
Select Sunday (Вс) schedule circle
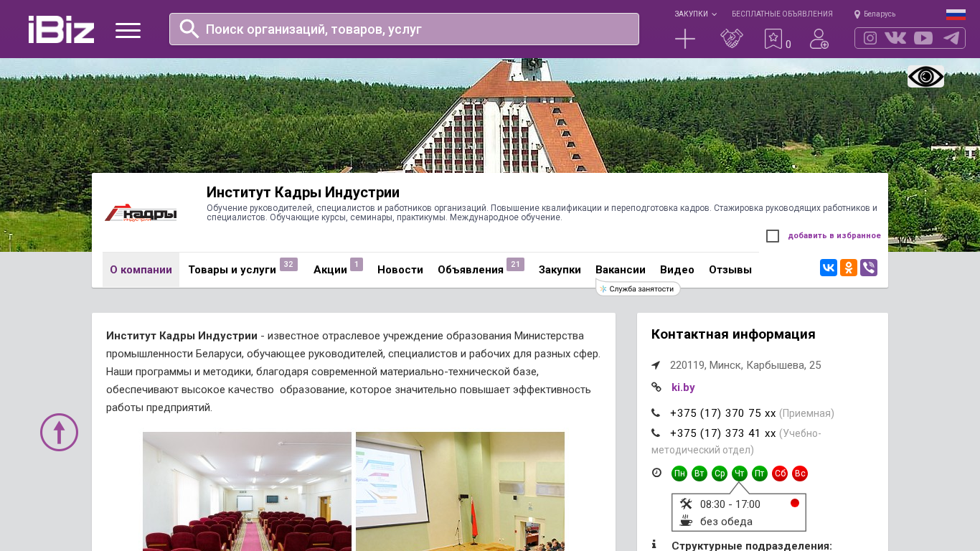800,474
